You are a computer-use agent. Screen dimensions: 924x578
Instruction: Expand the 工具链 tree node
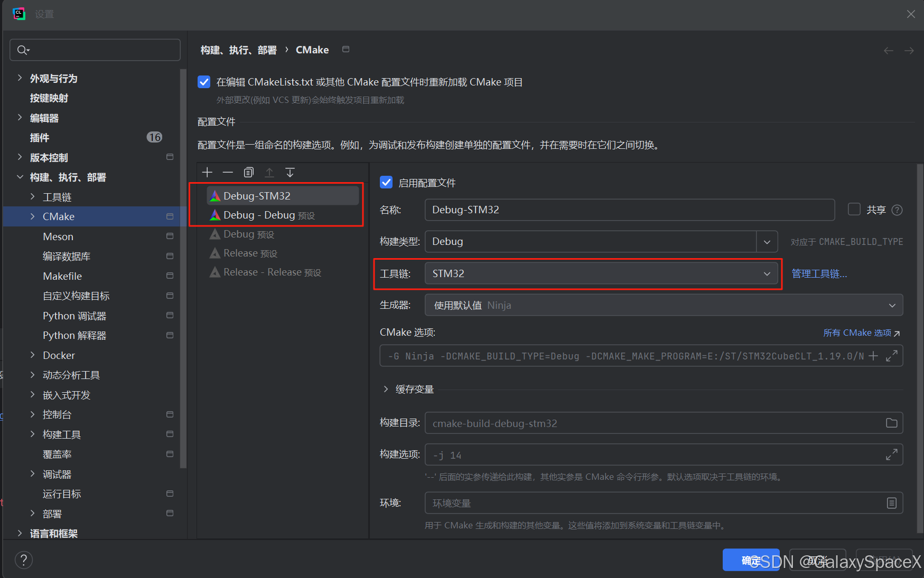pyautogui.click(x=33, y=197)
